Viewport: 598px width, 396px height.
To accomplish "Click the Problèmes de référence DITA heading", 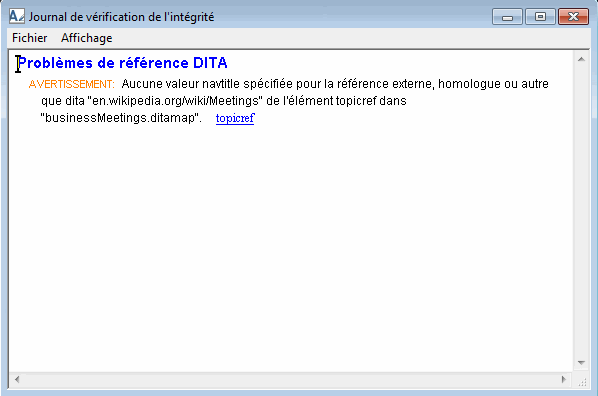I will [123, 63].
